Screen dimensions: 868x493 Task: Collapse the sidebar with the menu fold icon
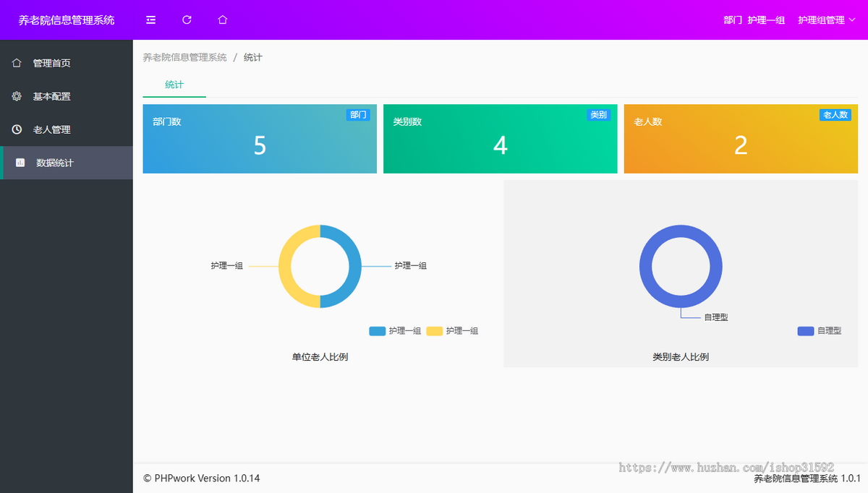click(x=150, y=20)
